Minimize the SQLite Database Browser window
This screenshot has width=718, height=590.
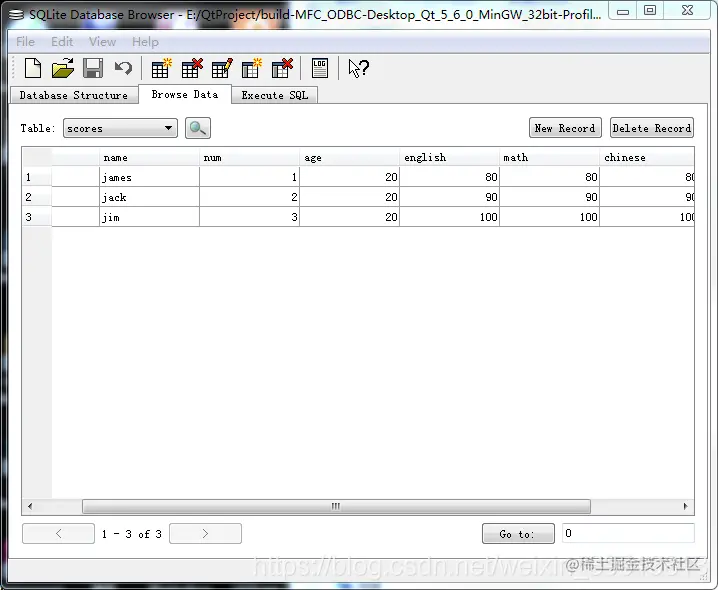(623, 11)
